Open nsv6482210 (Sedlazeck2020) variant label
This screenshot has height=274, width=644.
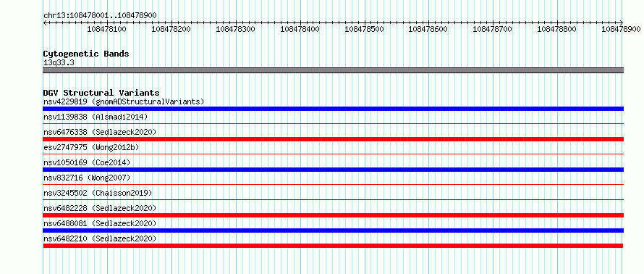100,238
